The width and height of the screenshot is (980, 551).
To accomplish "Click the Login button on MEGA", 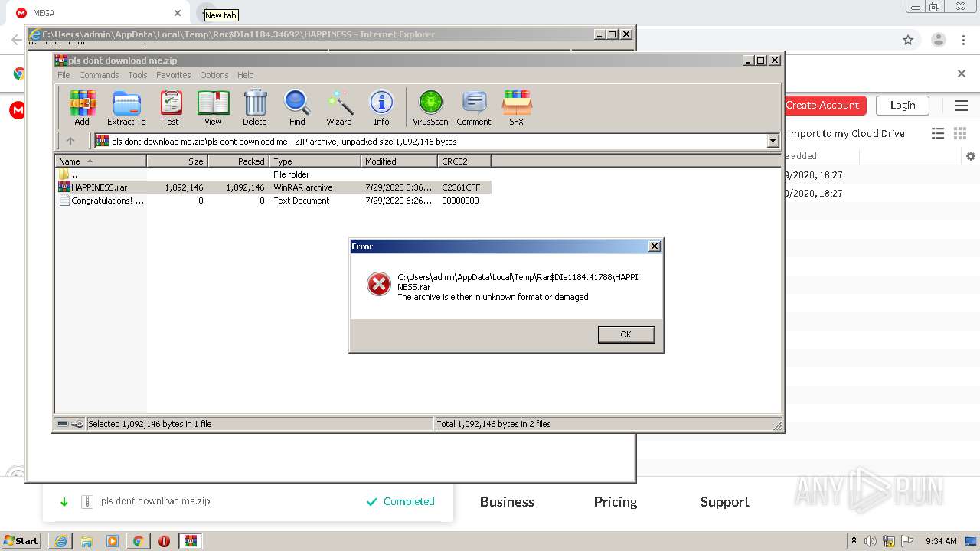I will 903,105.
